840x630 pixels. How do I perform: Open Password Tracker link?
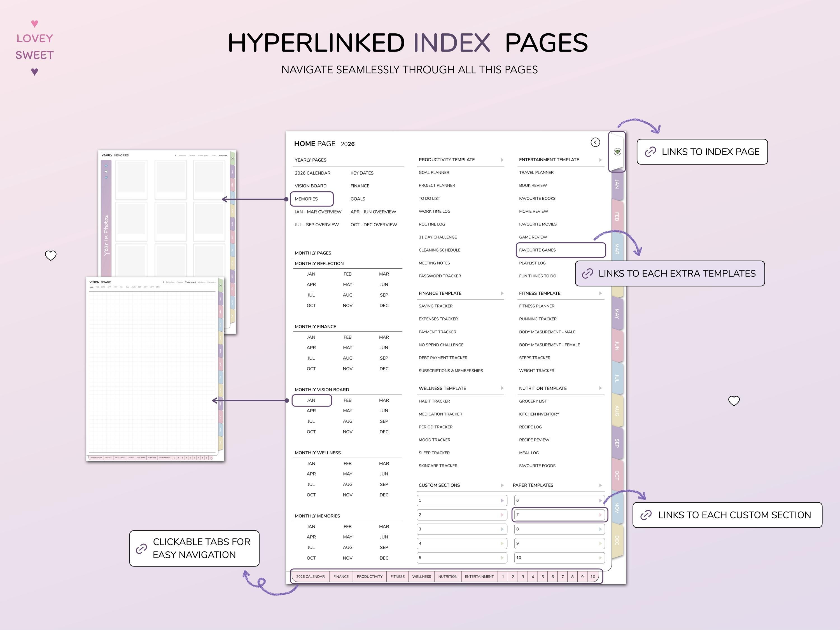pos(440,276)
